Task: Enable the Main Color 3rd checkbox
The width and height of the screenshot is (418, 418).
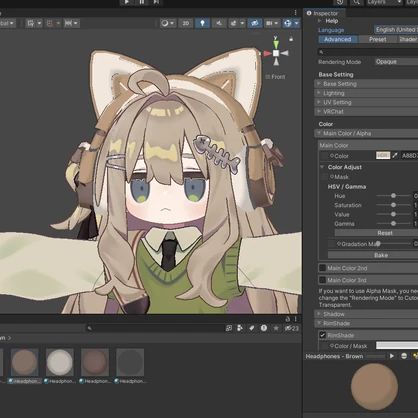Action: pyautogui.click(x=322, y=280)
